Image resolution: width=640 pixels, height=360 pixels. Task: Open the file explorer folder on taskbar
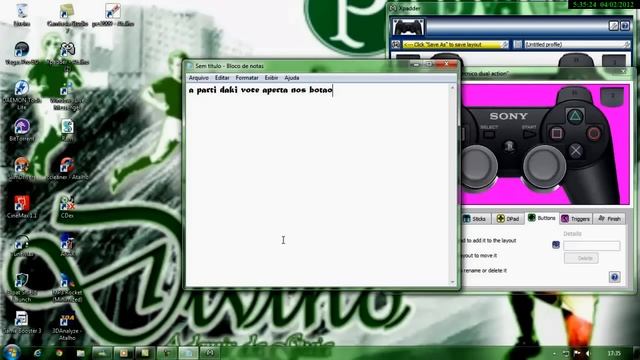(x=81, y=353)
